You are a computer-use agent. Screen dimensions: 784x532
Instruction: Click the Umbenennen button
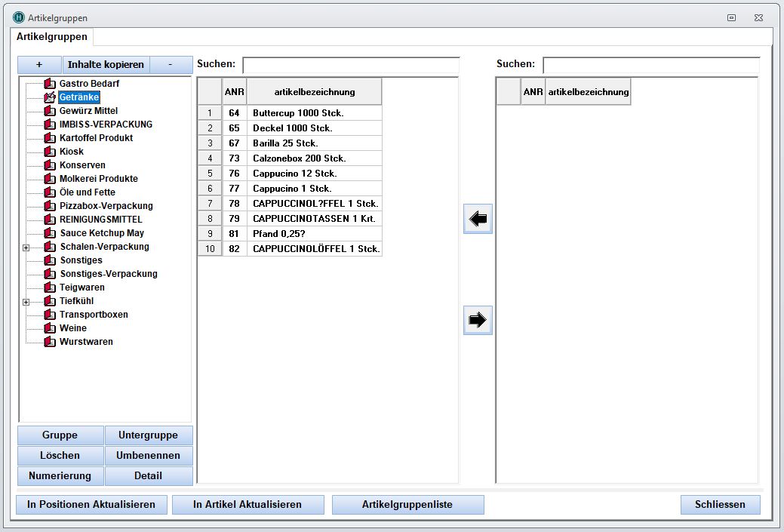148,456
